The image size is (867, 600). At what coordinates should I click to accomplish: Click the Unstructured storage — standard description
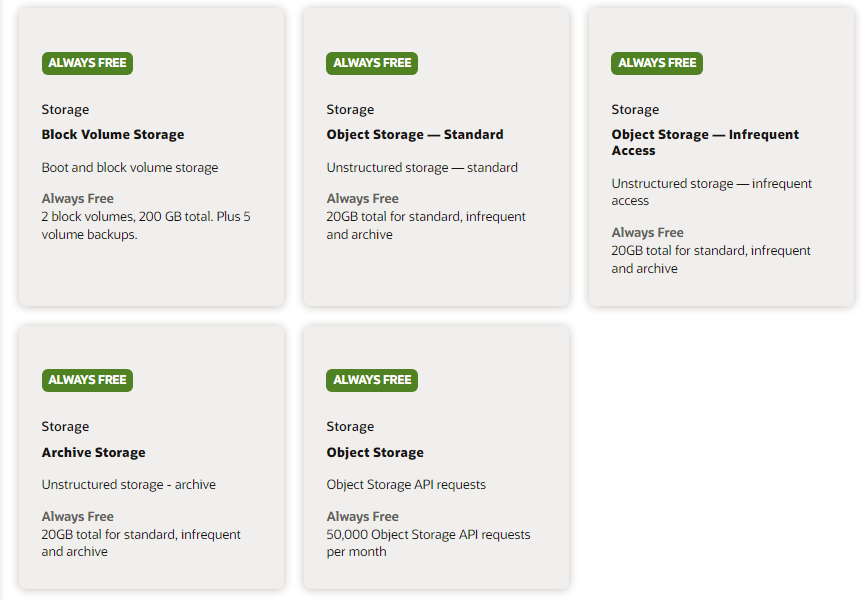pos(422,168)
